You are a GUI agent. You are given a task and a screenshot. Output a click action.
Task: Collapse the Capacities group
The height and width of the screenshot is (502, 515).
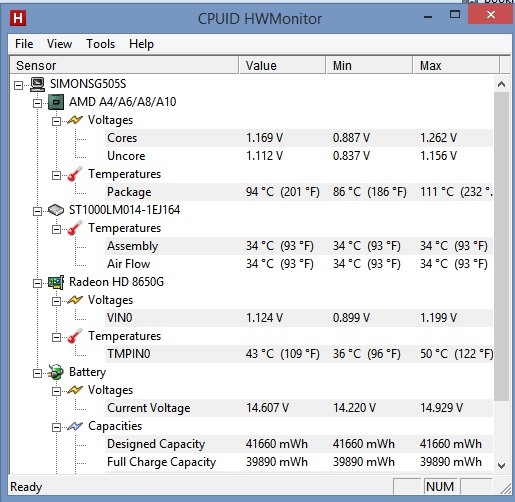[x=56, y=427]
